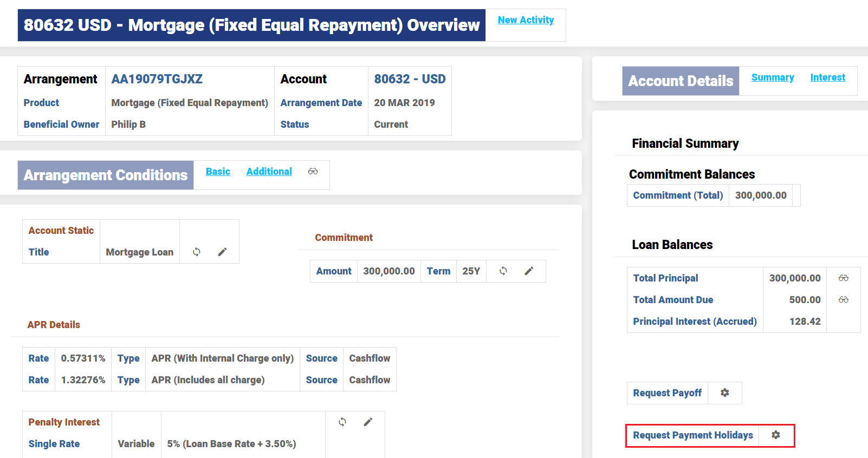Screen dimensions: 868x458
Task: Click the Request Payoff label
Action: [667, 393]
